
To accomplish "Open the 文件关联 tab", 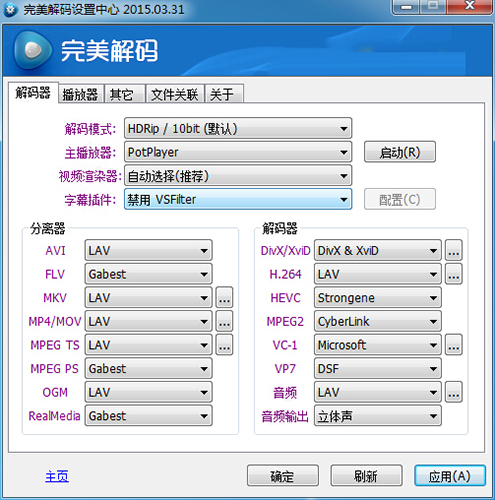I will (175, 94).
